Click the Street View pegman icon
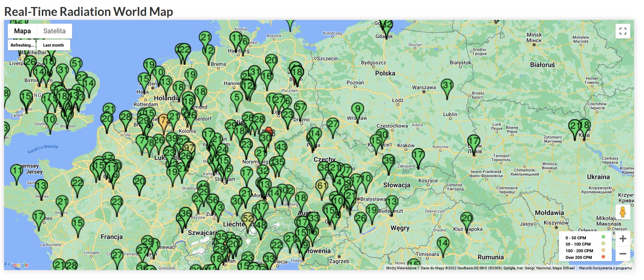The height and width of the screenshot is (280, 644). click(623, 212)
